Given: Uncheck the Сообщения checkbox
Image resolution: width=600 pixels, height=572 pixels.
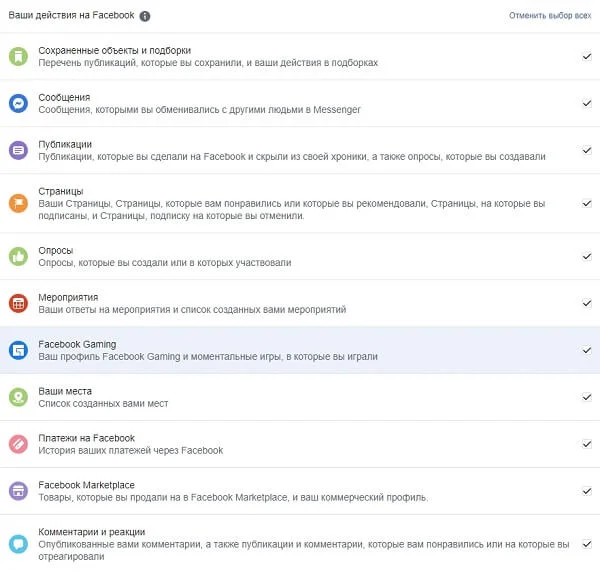Looking at the screenshot, I should point(587,103).
